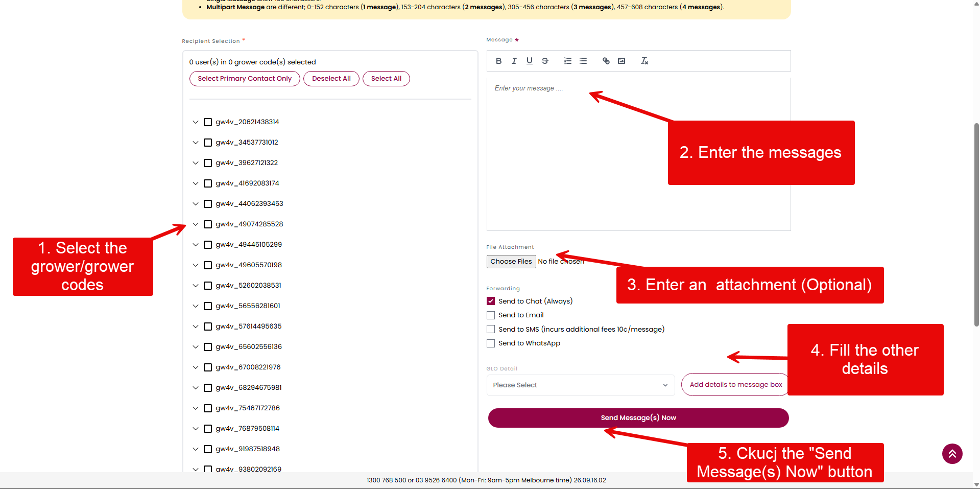Enable Send to SMS checkbox
Viewport: 980px width, 489px height.
pos(491,329)
